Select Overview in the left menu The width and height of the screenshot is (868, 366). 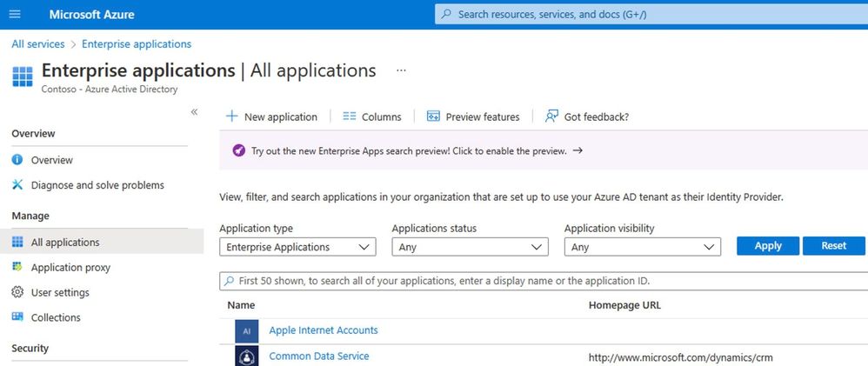click(x=52, y=160)
